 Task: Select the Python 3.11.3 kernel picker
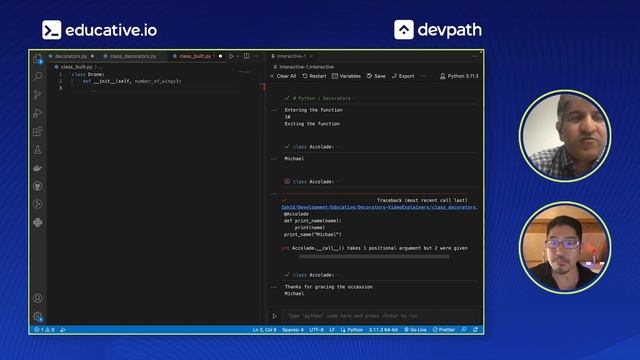459,76
